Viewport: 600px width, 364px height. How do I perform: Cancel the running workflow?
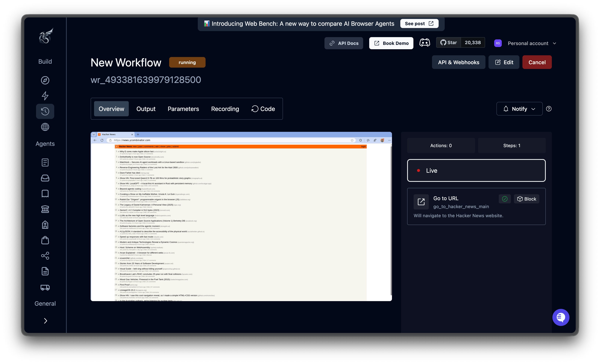tap(537, 62)
